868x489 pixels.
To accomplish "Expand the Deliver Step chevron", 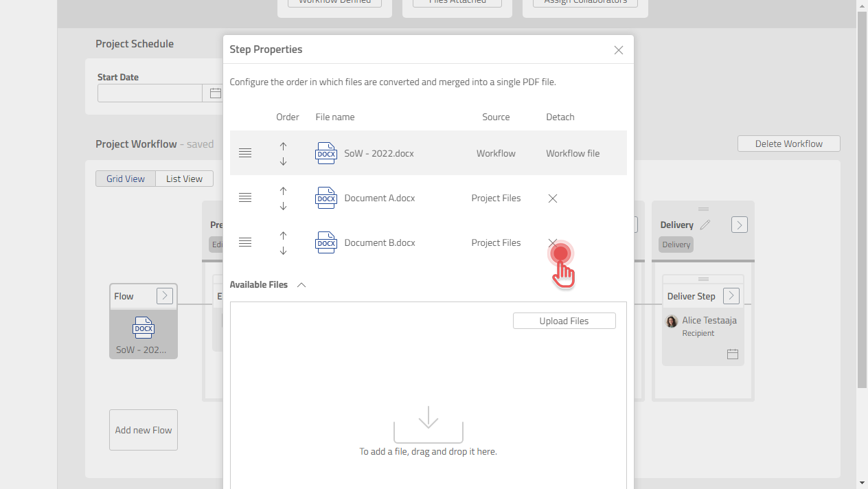I will (731, 296).
